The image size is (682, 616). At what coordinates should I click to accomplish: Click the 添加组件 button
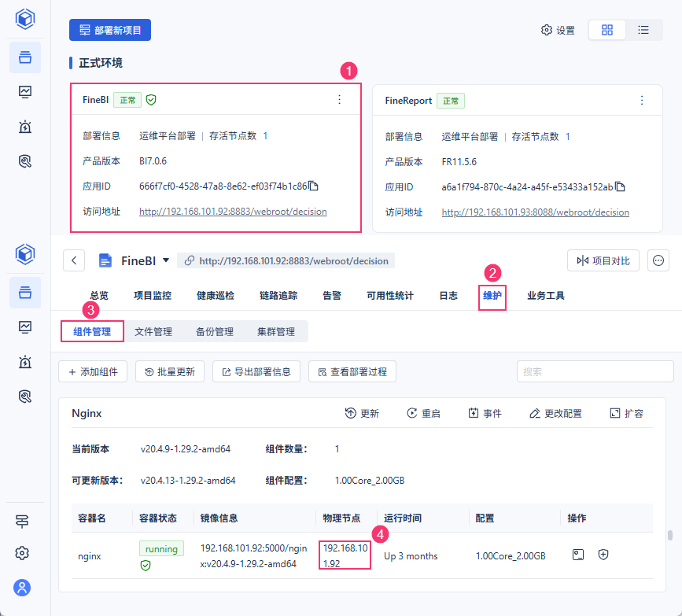pos(93,371)
